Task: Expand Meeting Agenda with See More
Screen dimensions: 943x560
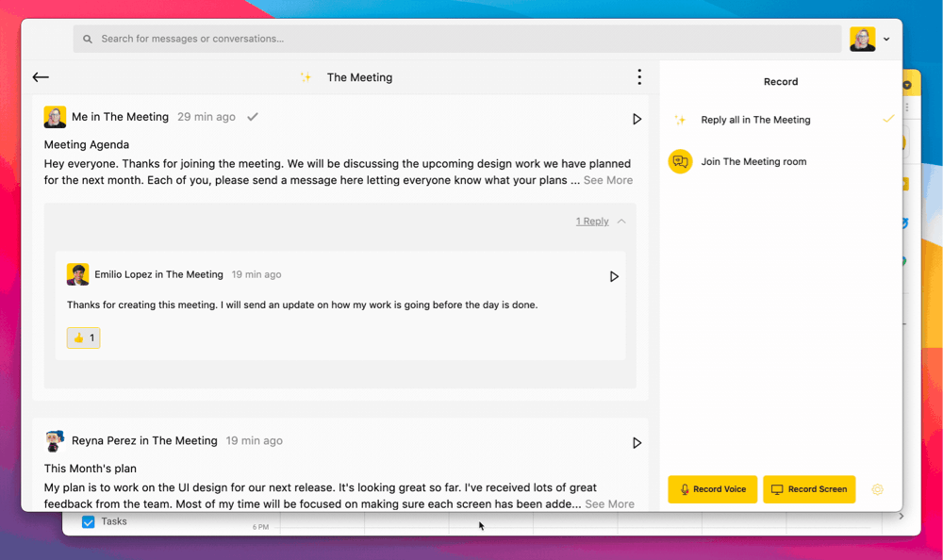Action: click(608, 180)
